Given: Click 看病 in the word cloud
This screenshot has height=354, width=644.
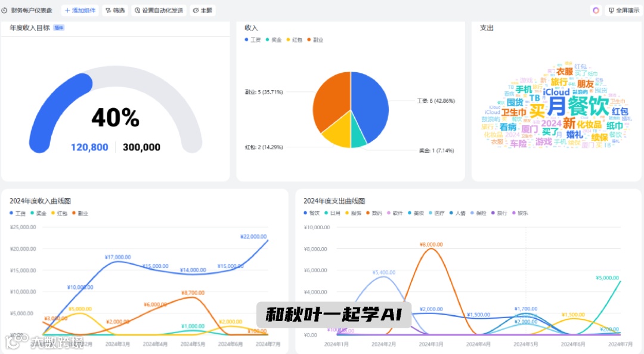Looking at the screenshot, I should pos(507,127).
